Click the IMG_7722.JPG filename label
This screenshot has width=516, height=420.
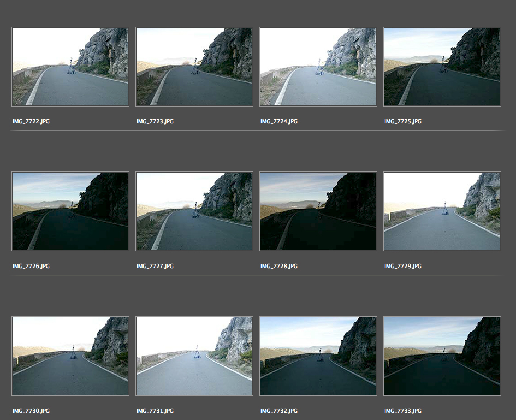(x=31, y=121)
